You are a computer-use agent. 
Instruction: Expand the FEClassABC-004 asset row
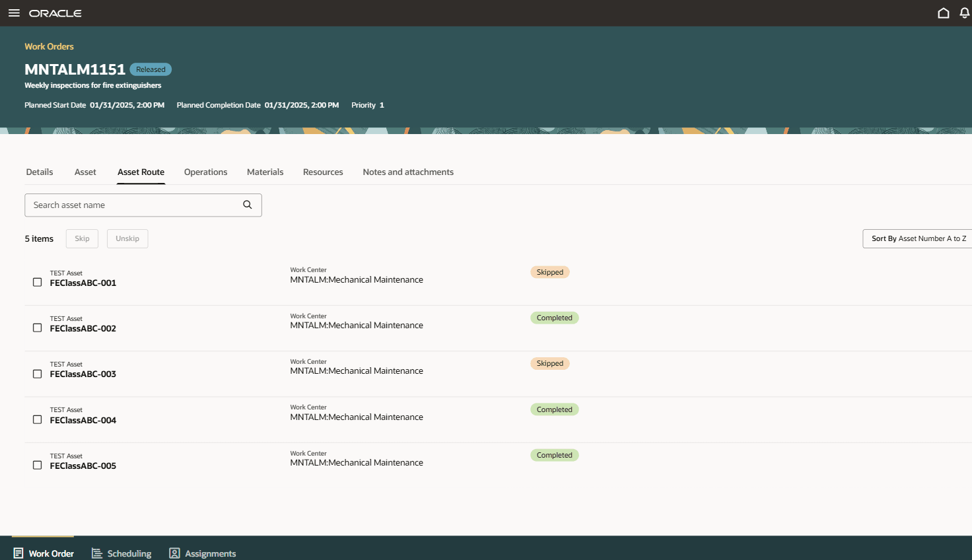[x=83, y=419]
